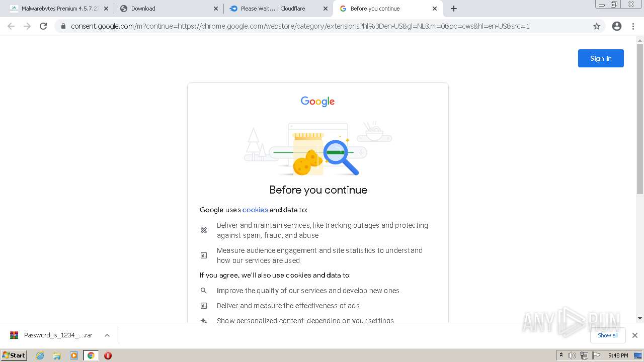This screenshot has width=644, height=362.
Task: Open the cookies link
Action: click(x=255, y=210)
